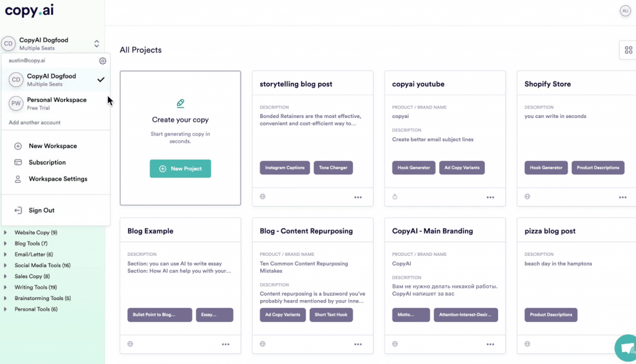This screenshot has width=636, height=364.
Task: Click Product Descriptions tag on Shopify Store
Action: point(598,168)
